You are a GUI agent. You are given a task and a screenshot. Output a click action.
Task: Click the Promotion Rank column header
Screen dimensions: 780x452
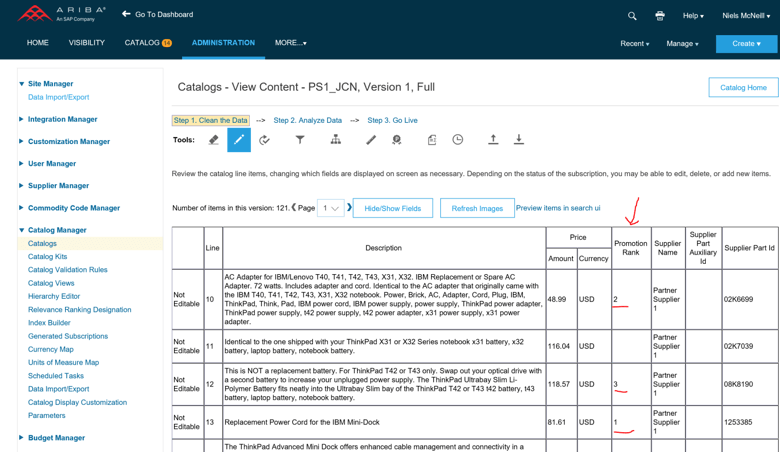(631, 248)
